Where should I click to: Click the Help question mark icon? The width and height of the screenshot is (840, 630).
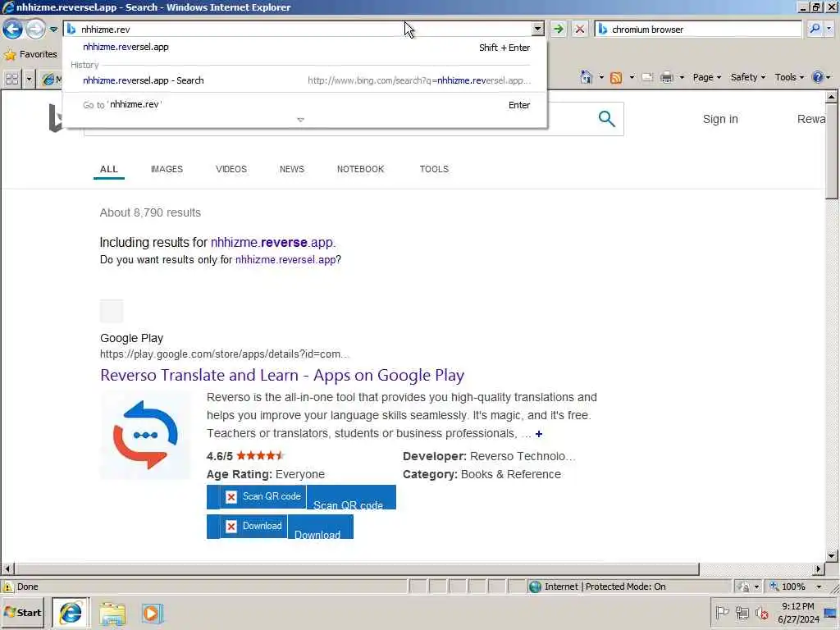(818, 77)
